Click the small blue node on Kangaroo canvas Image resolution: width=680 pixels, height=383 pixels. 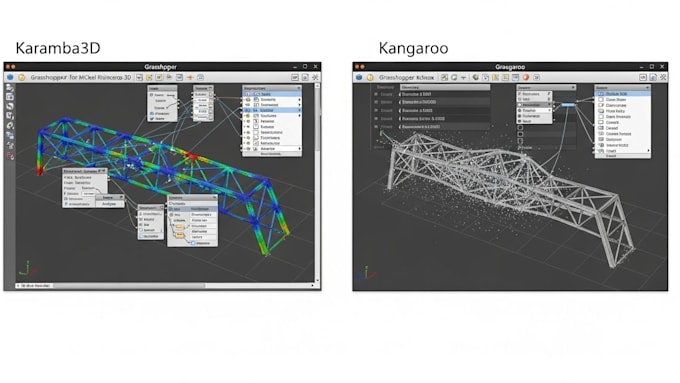pyautogui.click(x=569, y=105)
